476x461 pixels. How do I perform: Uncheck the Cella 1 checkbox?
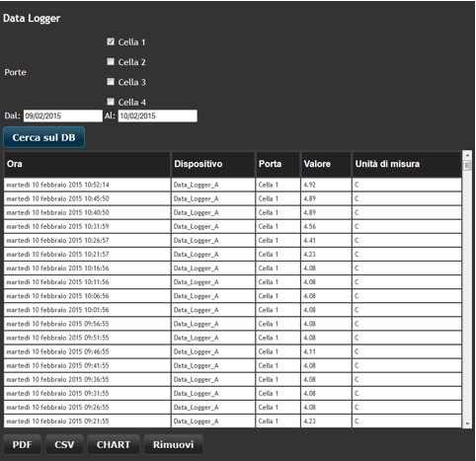[x=111, y=41]
